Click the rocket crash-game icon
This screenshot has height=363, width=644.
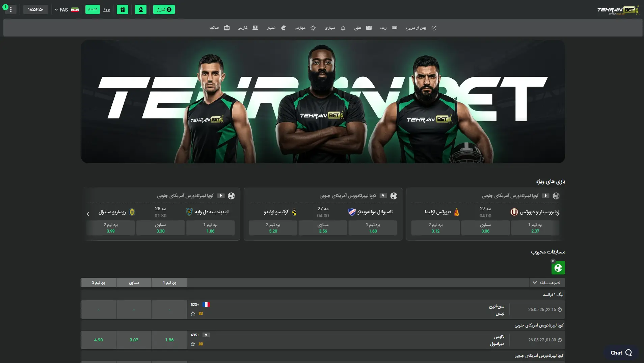tap(284, 28)
